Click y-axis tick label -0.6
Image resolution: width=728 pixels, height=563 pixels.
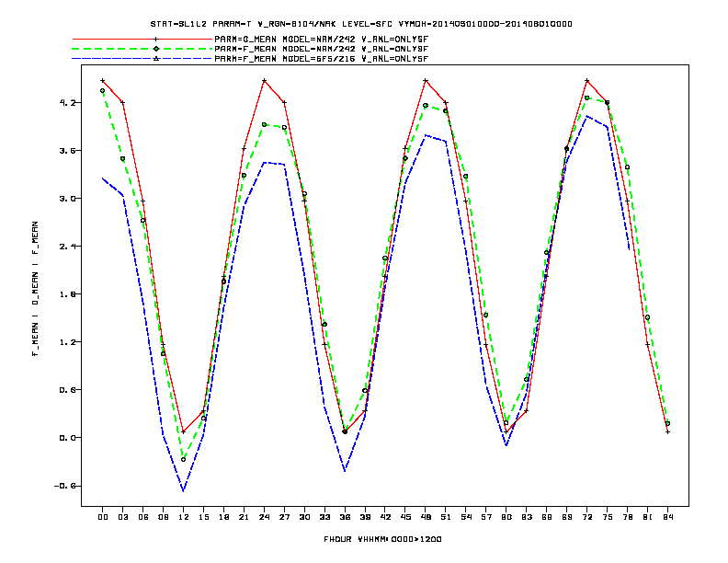tap(64, 486)
